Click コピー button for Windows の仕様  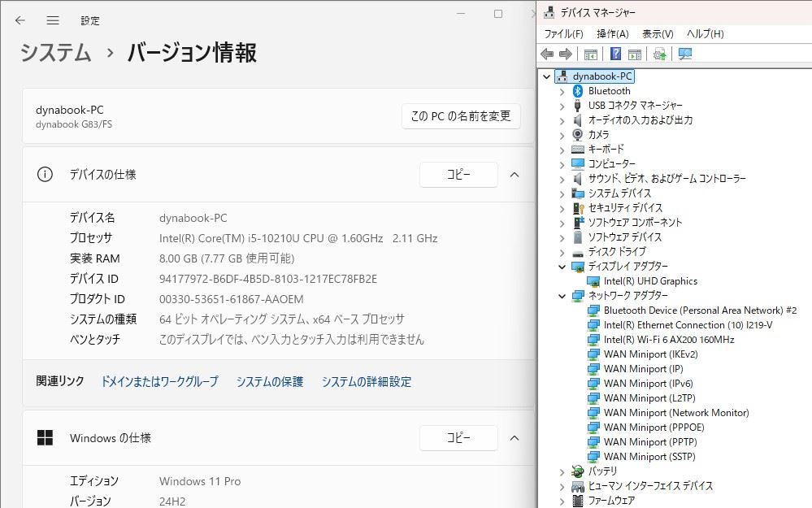point(458,438)
